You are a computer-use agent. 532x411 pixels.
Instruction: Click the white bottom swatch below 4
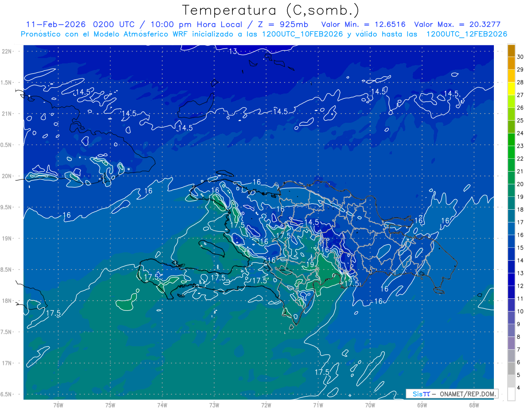coord(511,394)
